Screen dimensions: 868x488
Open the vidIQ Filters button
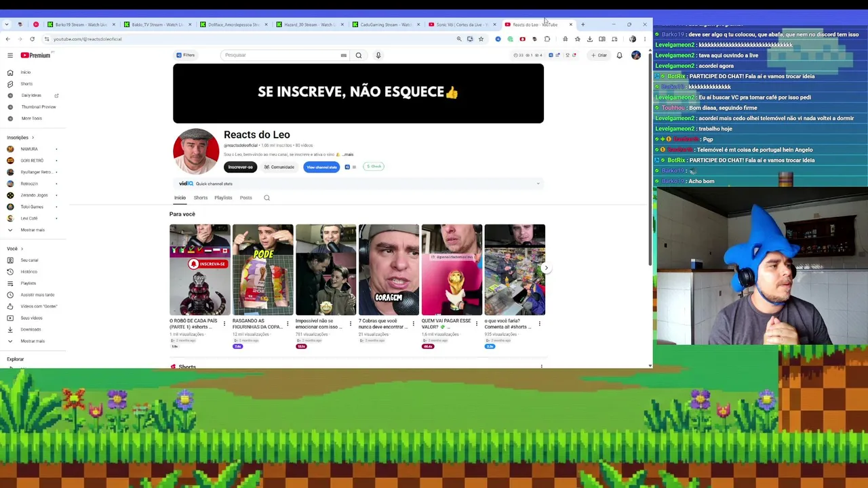[185, 55]
